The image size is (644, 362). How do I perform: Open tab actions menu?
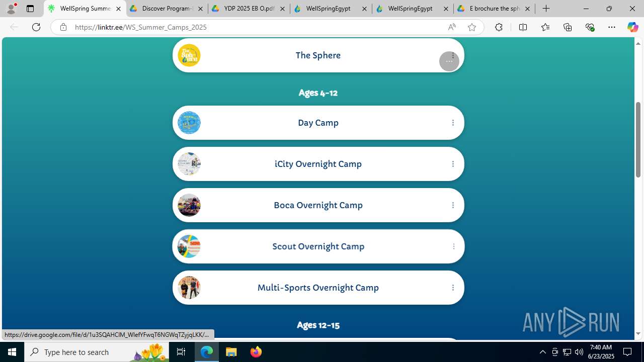pyautogui.click(x=30, y=9)
